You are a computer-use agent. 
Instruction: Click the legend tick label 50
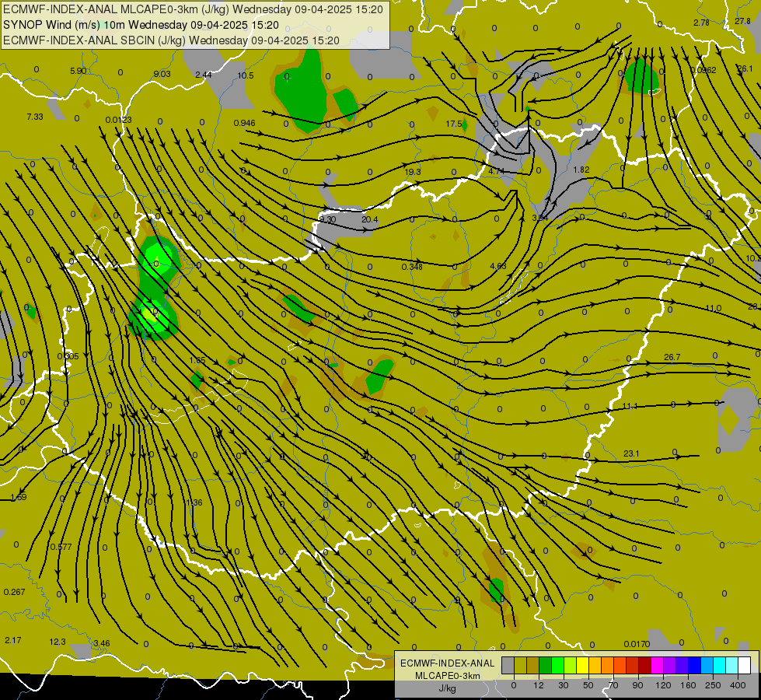pos(588,685)
